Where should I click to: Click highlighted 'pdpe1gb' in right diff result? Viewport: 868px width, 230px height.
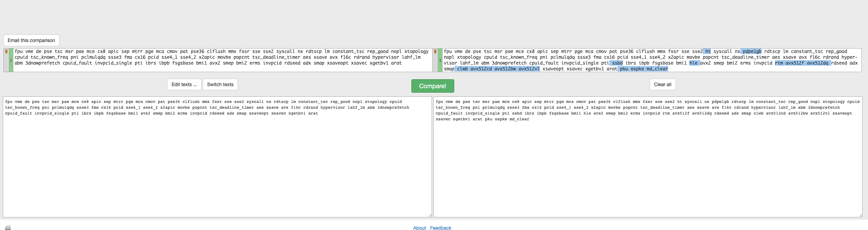pos(752,52)
